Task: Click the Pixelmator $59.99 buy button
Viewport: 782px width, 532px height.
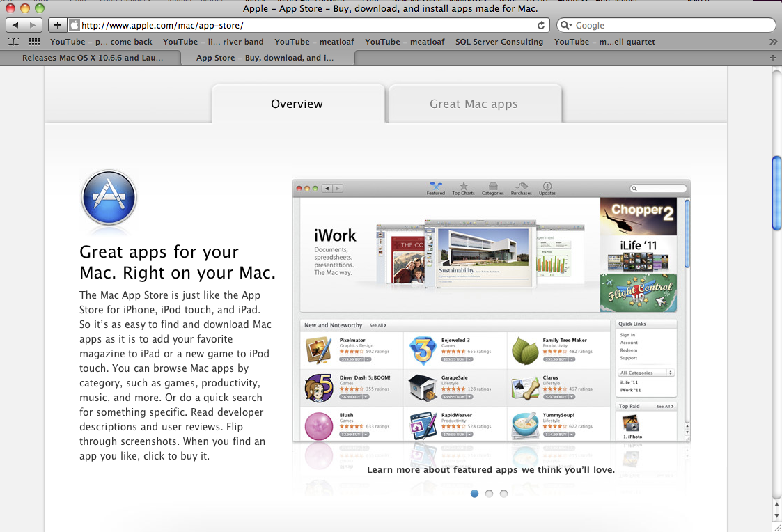Action: (x=354, y=359)
